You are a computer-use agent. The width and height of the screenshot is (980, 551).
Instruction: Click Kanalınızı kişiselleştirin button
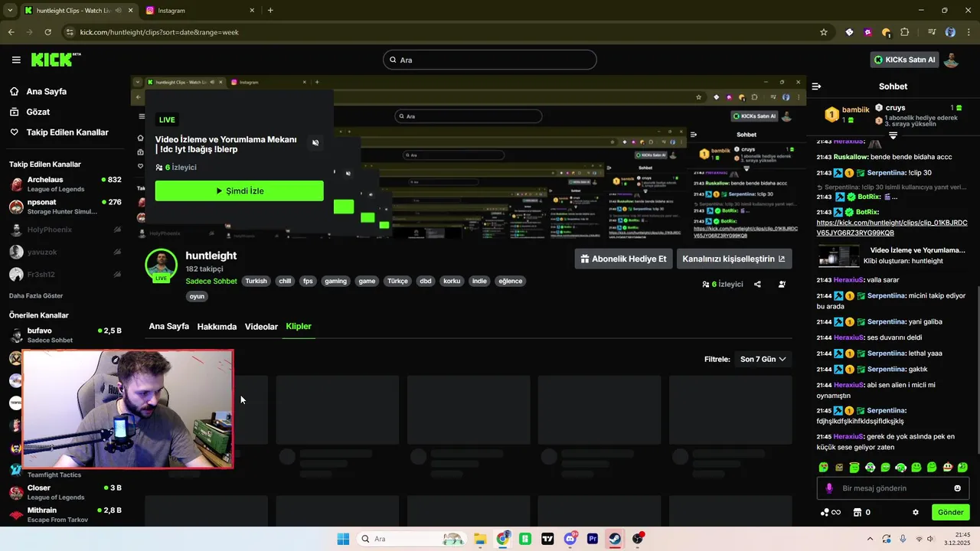coord(734,259)
